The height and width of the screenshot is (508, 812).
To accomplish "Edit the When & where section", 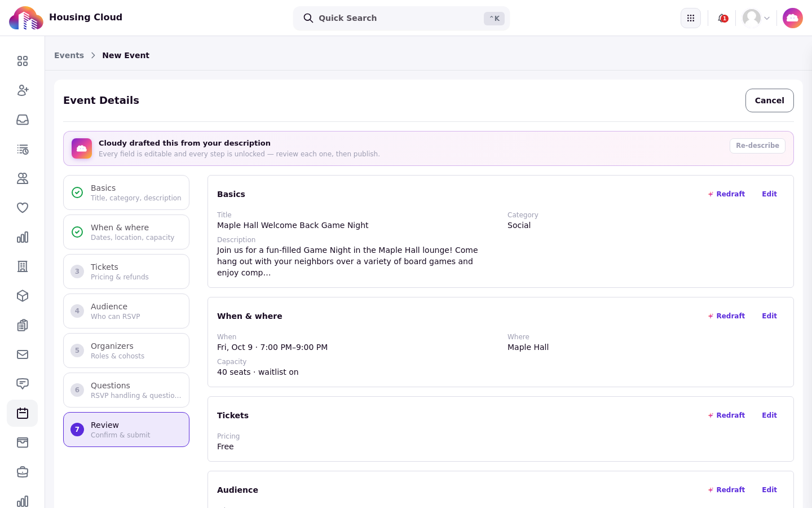I will point(770,316).
